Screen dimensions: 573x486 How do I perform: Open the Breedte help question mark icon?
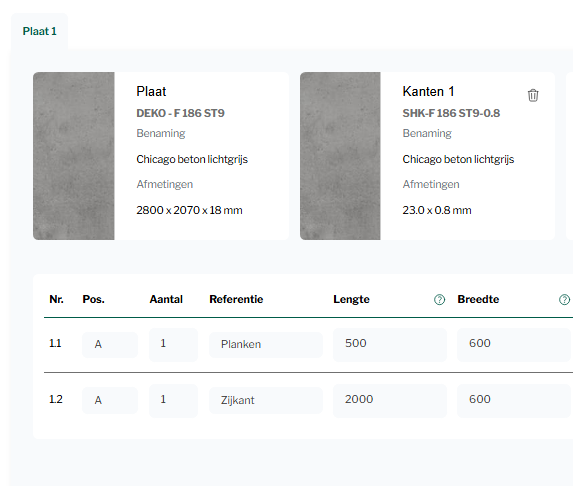[564, 300]
